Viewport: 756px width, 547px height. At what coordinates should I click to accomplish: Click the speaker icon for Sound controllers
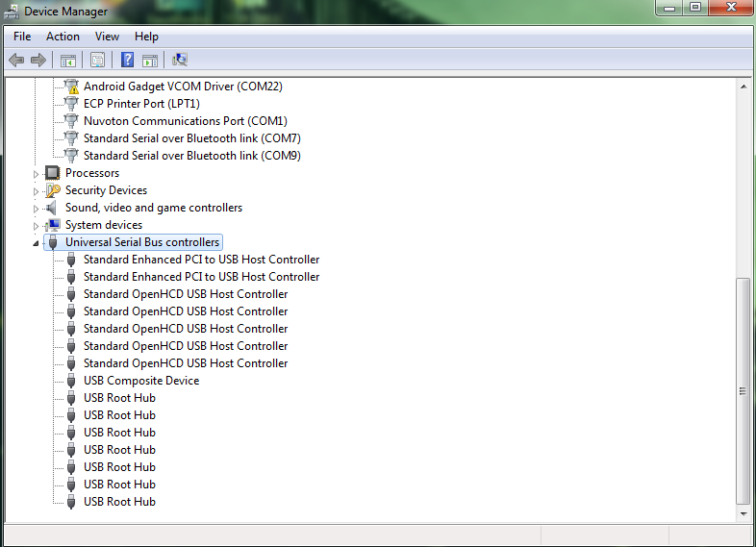(52, 208)
